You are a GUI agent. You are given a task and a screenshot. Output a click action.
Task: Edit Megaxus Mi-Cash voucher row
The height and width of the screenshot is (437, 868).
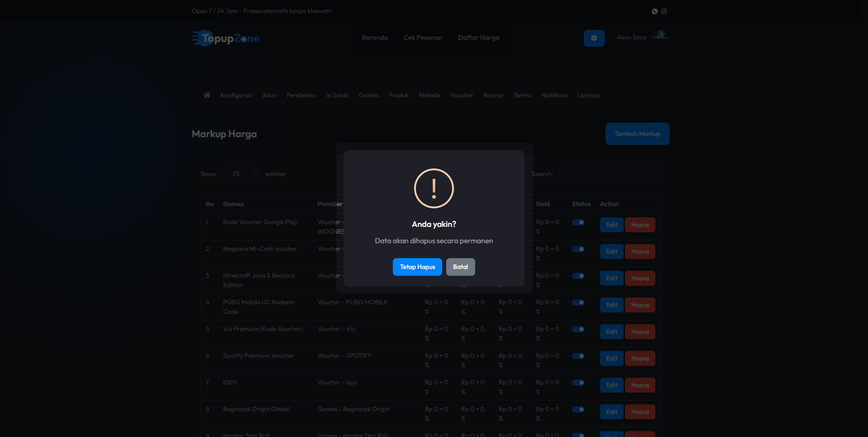tap(611, 251)
